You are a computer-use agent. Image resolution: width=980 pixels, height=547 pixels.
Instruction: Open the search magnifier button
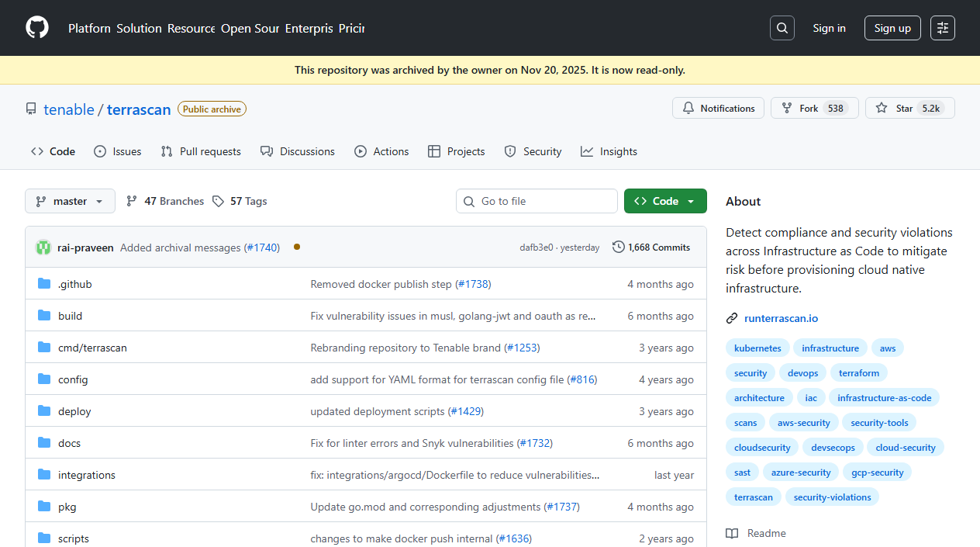782,28
